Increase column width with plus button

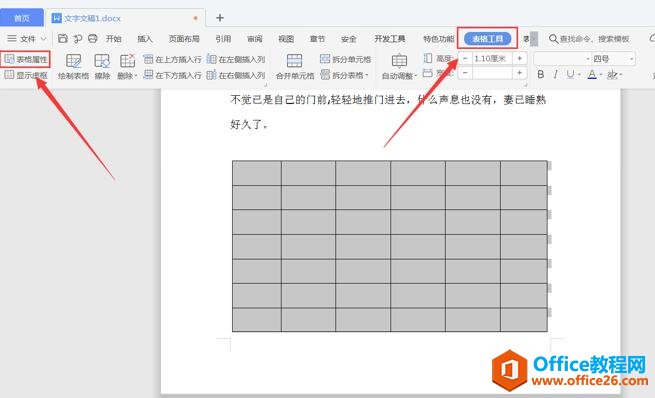519,73
